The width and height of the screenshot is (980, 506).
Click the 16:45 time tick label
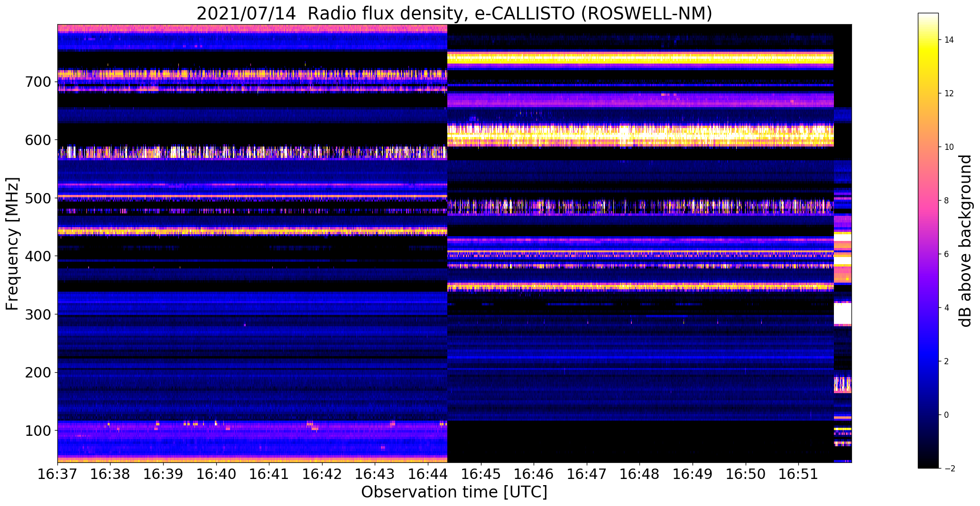(x=481, y=474)
